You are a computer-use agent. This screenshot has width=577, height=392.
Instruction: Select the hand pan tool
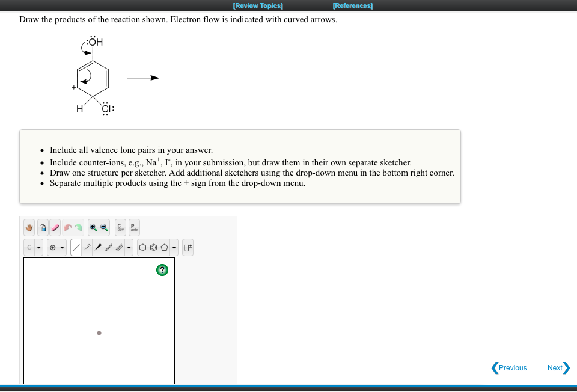(x=28, y=227)
